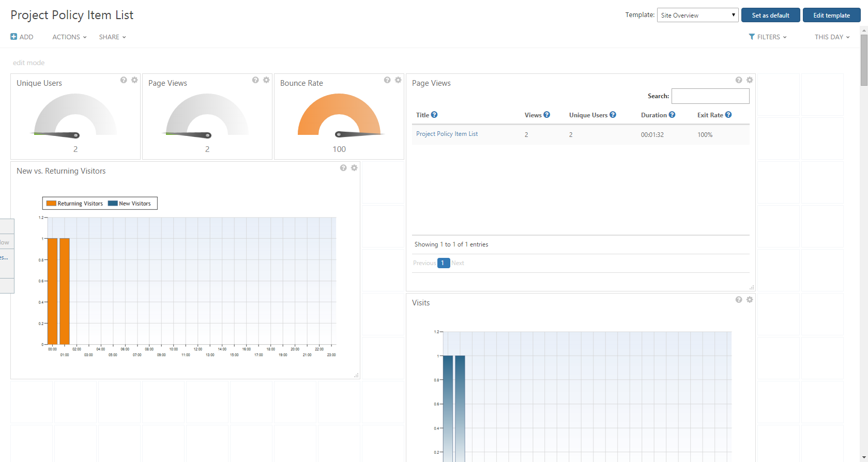Click the Page Views gauge dial
868x462 pixels.
coord(207,115)
